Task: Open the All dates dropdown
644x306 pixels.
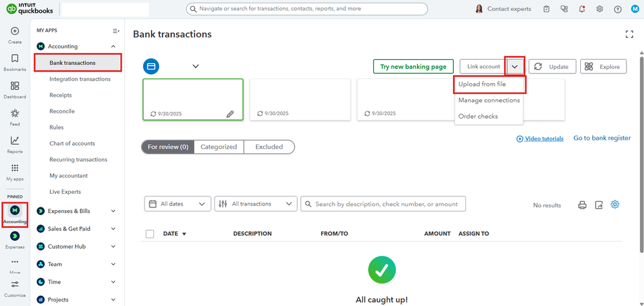Action: pyautogui.click(x=177, y=204)
